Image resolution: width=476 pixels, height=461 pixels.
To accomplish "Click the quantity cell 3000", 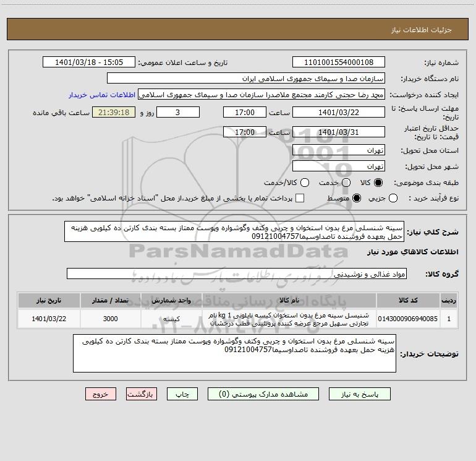I will (x=111, y=319).
